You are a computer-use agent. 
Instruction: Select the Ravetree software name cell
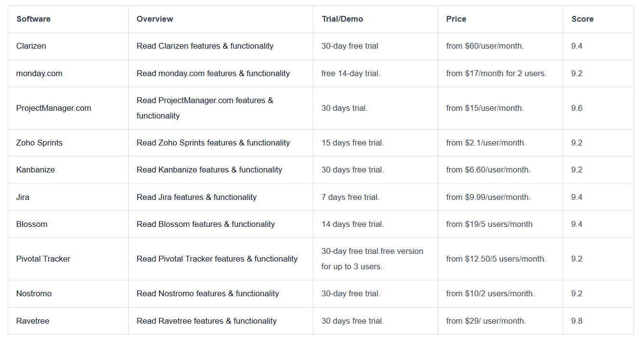[68, 321]
